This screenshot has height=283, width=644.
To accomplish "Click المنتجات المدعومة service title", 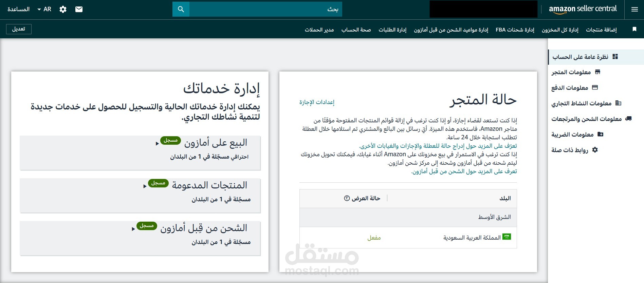I will [209, 185].
